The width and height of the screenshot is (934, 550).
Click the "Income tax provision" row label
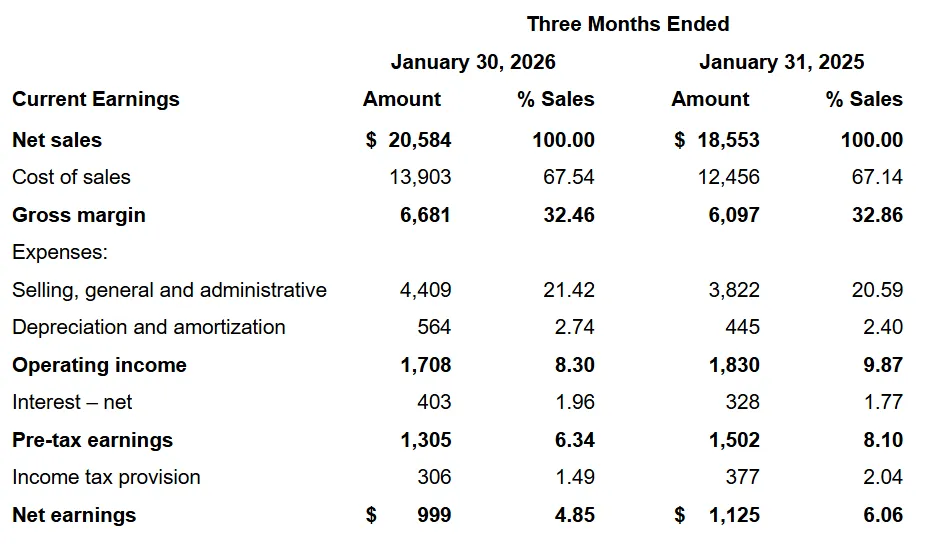(106, 477)
